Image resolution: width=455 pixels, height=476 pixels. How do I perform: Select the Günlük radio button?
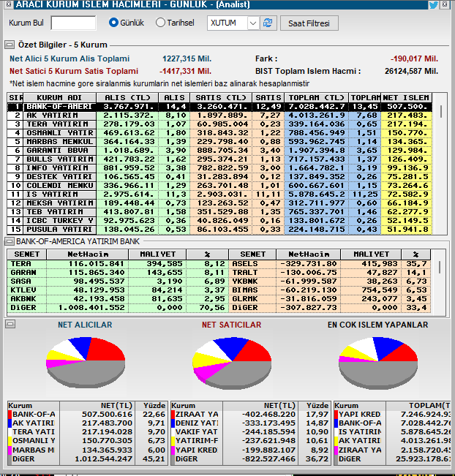coord(113,23)
